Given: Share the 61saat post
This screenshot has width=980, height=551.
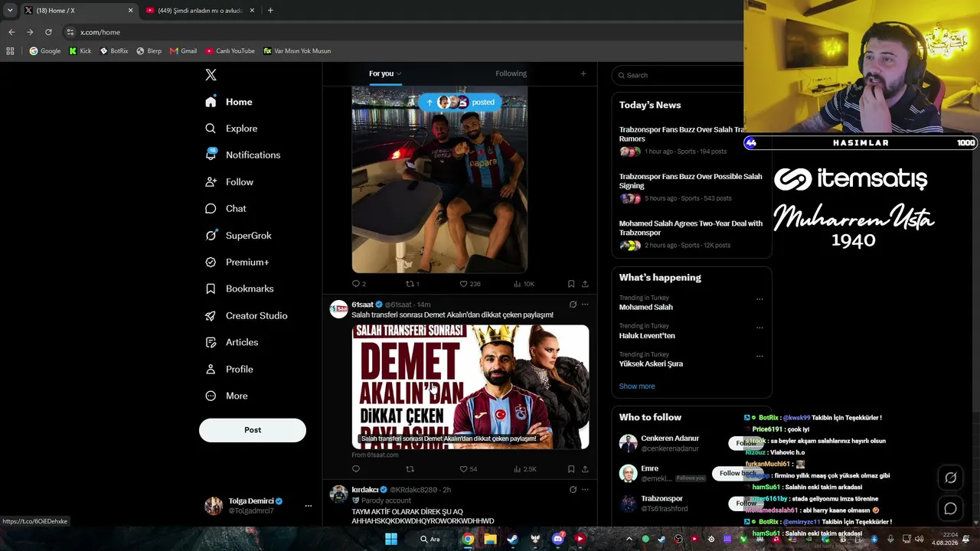Looking at the screenshot, I should click(x=585, y=469).
